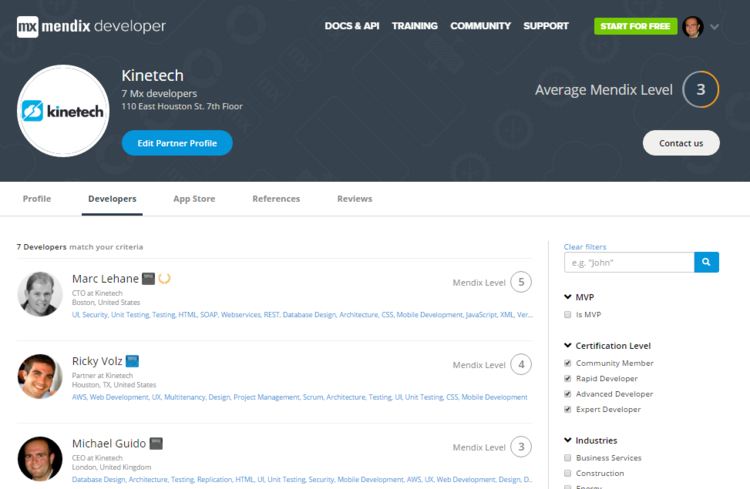Open the Docs & API menu
This screenshot has width=750, height=489.
(x=352, y=26)
